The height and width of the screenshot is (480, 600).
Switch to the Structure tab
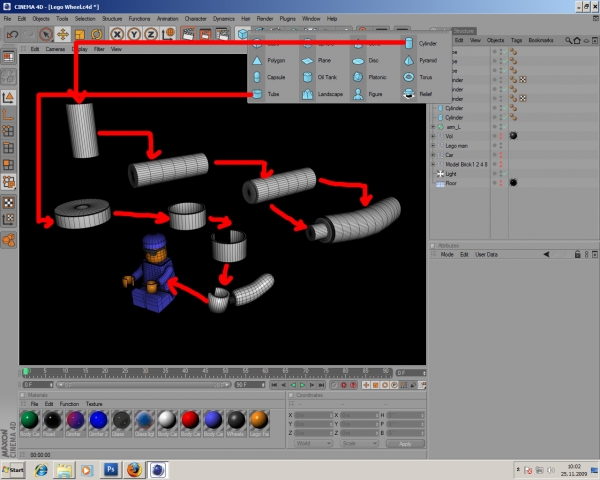tap(463, 31)
